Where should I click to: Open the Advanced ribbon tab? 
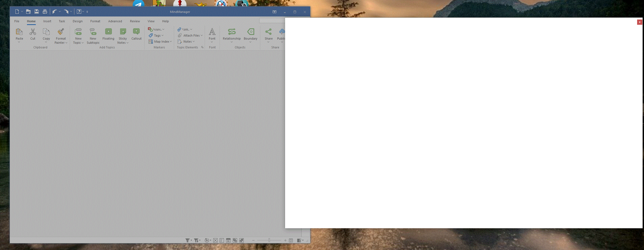click(x=115, y=21)
